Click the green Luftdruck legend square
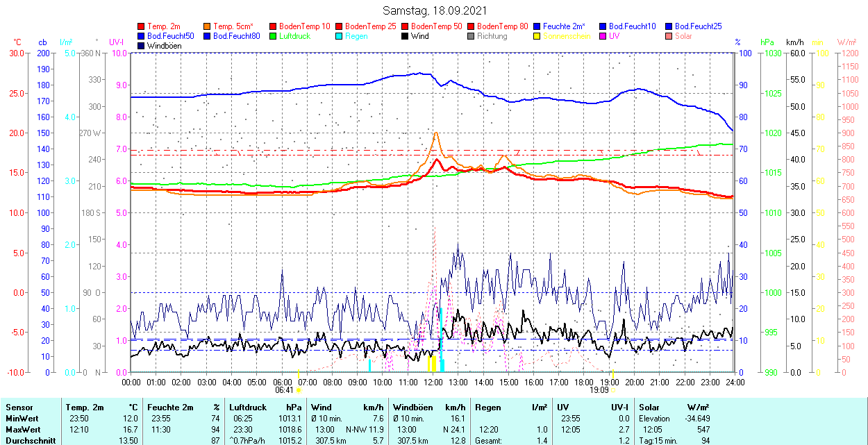Image resolution: width=868 pixels, height=445 pixels. [274, 36]
